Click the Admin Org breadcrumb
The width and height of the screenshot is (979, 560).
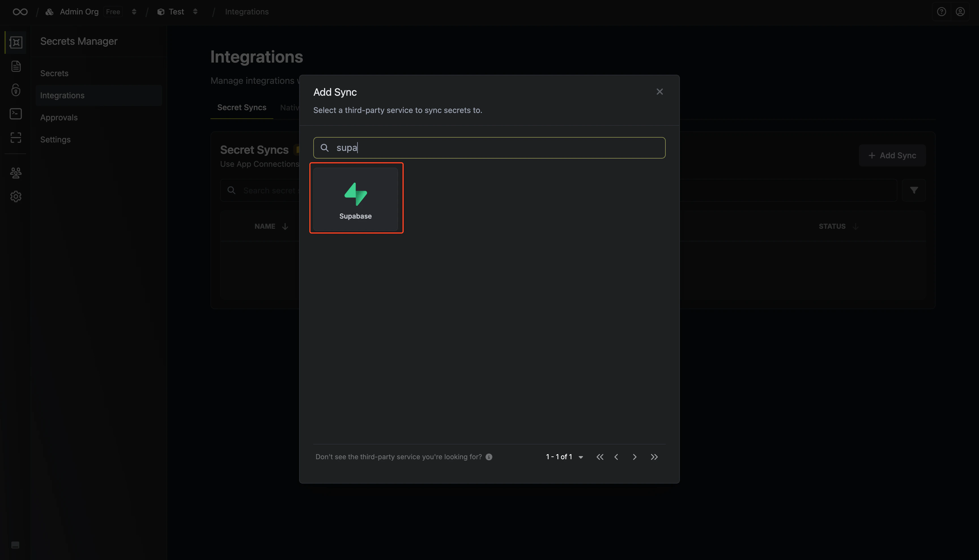tap(79, 12)
